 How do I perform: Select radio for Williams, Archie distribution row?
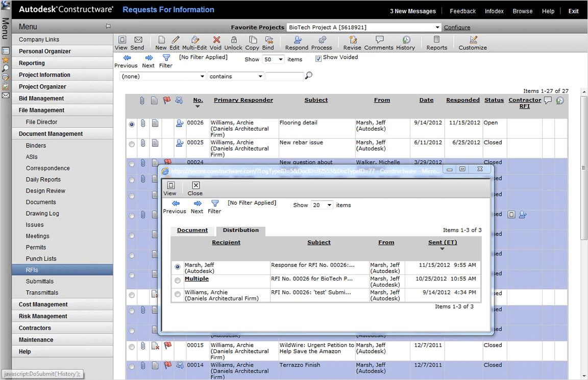pyautogui.click(x=178, y=294)
